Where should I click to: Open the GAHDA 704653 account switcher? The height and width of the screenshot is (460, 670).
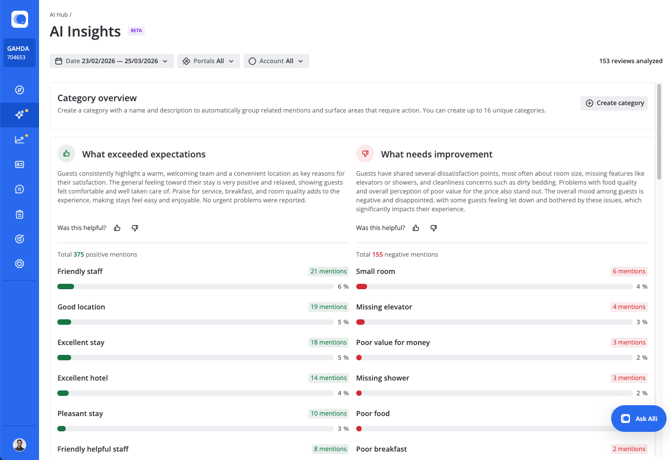pyautogui.click(x=19, y=53)
